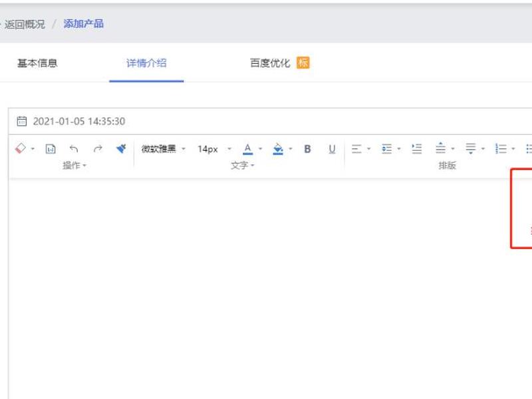Click the Word paste document icon
This screenshot has height=399, width=532.
51,148
